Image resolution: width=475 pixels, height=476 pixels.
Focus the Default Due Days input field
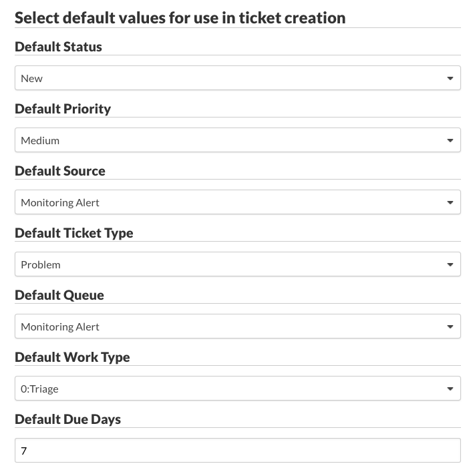[x=237, y=451]
